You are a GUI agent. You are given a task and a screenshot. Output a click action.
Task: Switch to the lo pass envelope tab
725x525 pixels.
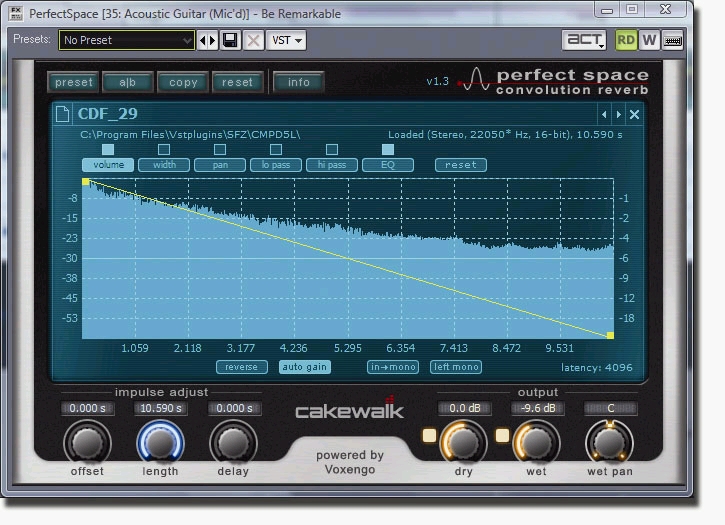point(276,165)
